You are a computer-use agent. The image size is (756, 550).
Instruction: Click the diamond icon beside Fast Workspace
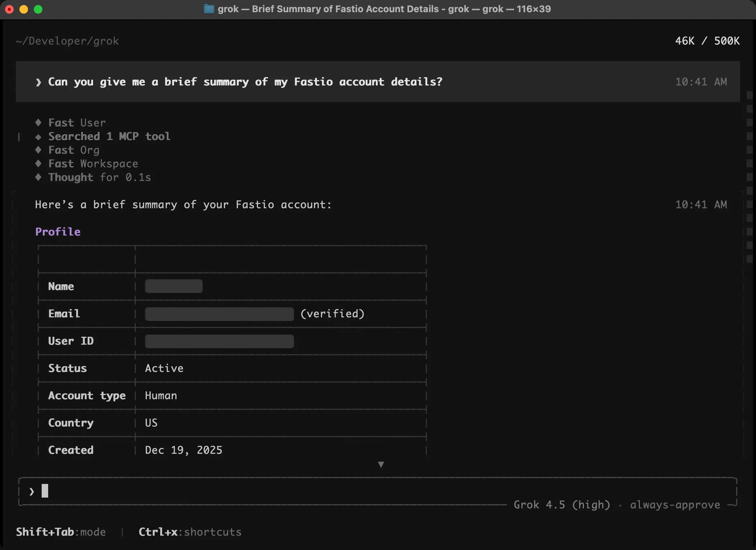click(38, 163)
